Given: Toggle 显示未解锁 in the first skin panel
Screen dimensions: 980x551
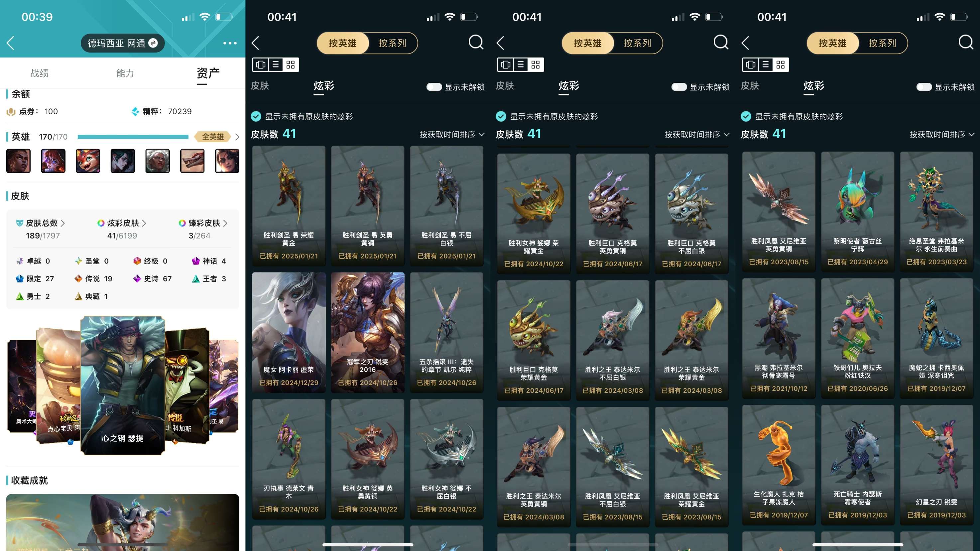Looking at the screenshot, I should [x=434, y=87].
